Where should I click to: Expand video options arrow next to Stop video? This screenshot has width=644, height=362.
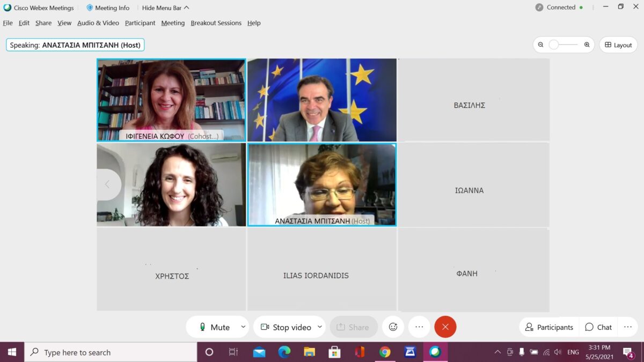[x=320, y=327]
